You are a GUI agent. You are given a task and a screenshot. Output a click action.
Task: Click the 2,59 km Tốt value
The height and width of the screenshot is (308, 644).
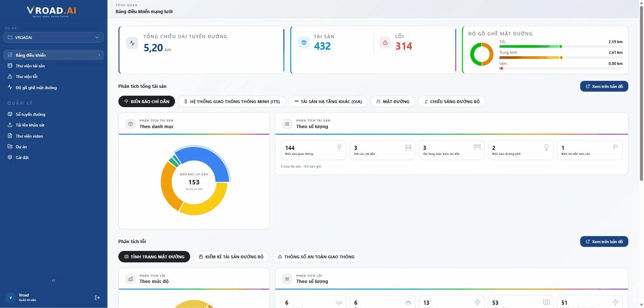pyautogui.click(x=616, y=42)
